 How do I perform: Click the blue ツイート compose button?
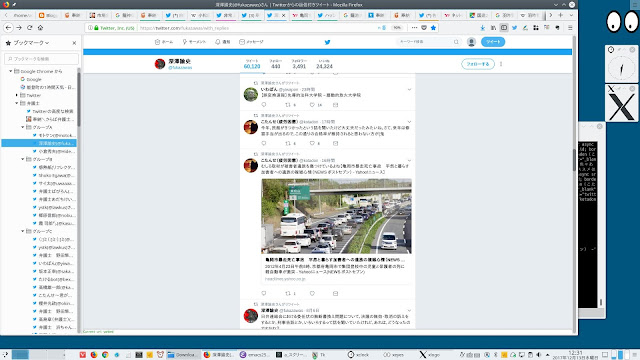pyautogui.click(x=493, y=42)
